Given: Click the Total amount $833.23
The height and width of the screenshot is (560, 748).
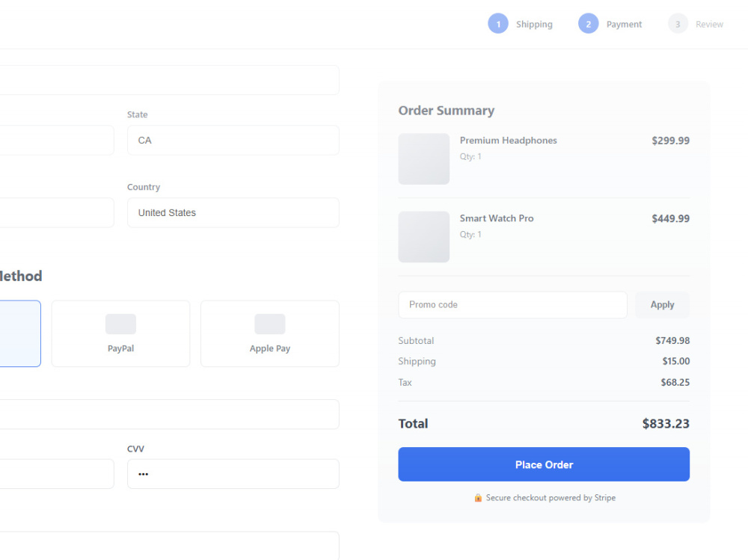Looking at the screenshot, I should (666, 424).
